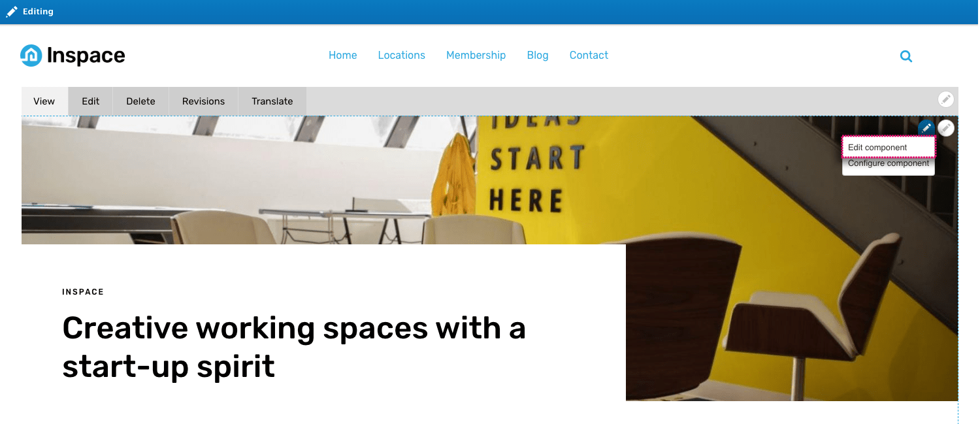980x424 pixels.
Task: Switch to the Translate tab
Action: (272, 101)
